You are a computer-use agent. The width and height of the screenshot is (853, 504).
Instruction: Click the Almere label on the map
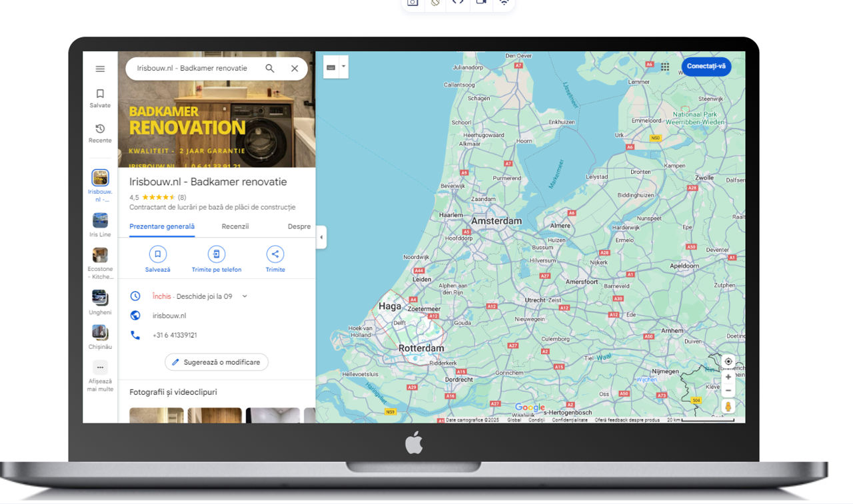(x=560, y=226)
